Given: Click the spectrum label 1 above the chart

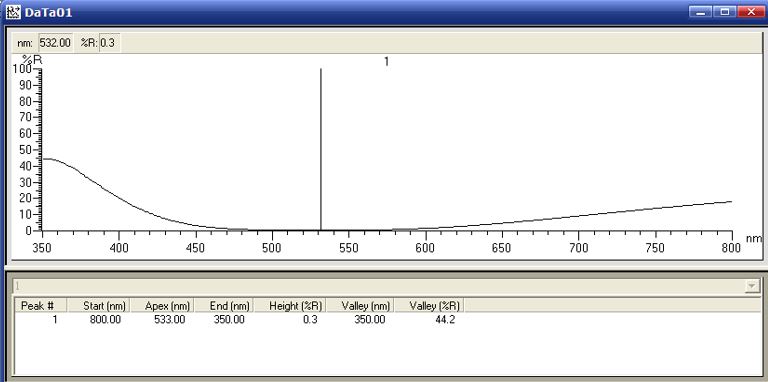Looking at the screenshot, I should click(386, 62).
